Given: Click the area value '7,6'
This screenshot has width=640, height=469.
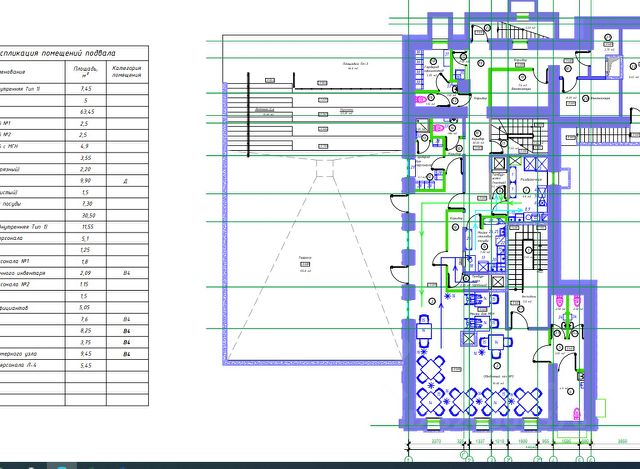Looking at the screenshot, I should coord(85,319).
